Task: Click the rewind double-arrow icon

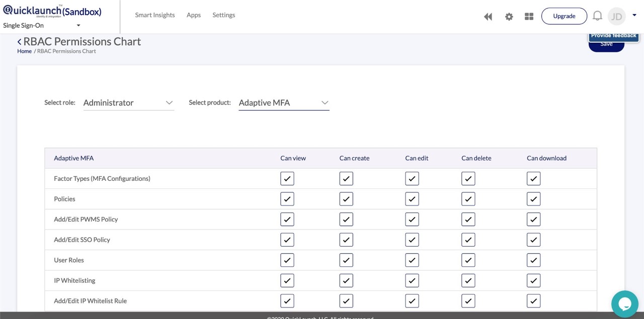Action: [x=488, y=17]
